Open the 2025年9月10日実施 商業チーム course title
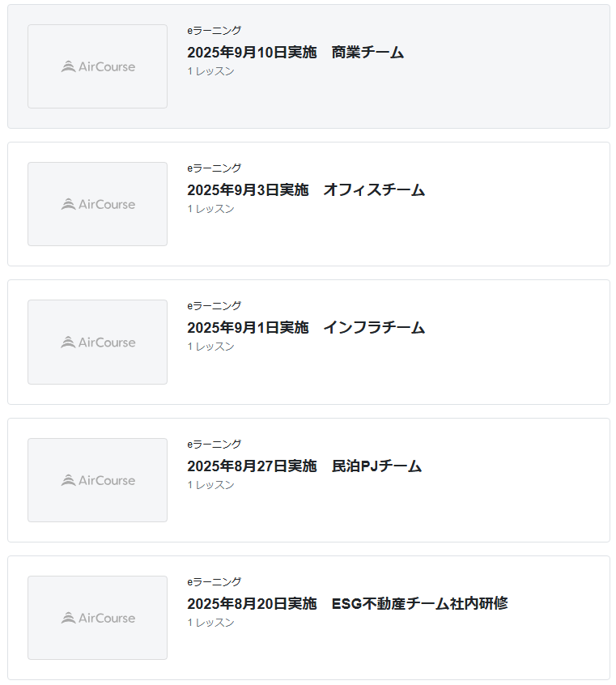 pyautogui.click(x=295, y=53)
